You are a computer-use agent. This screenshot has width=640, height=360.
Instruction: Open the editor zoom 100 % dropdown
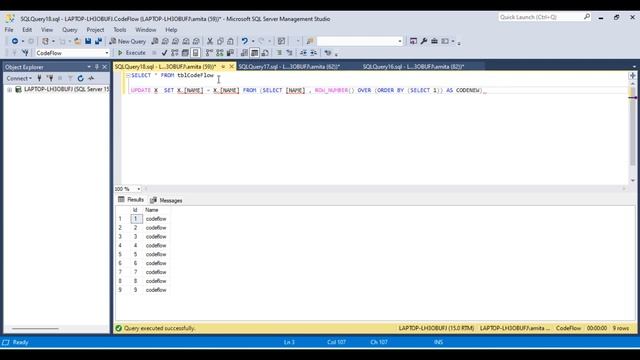[138, 189]
